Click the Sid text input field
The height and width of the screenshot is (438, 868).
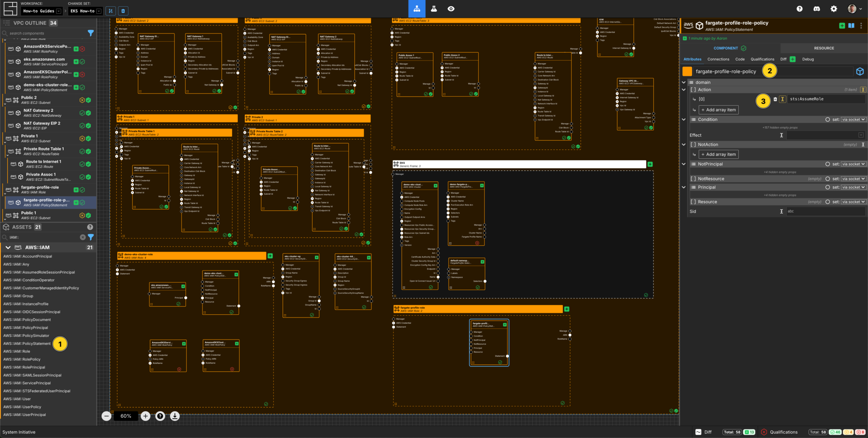[x=826, y=211]
